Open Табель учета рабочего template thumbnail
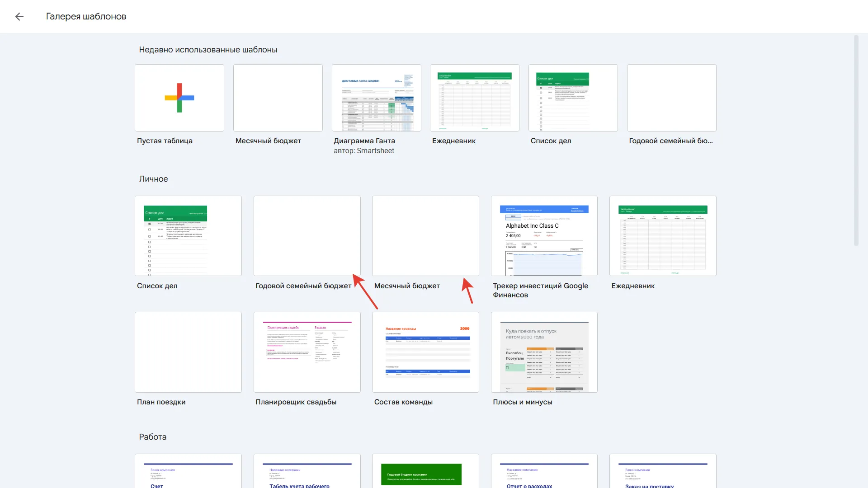 point(307,471)
